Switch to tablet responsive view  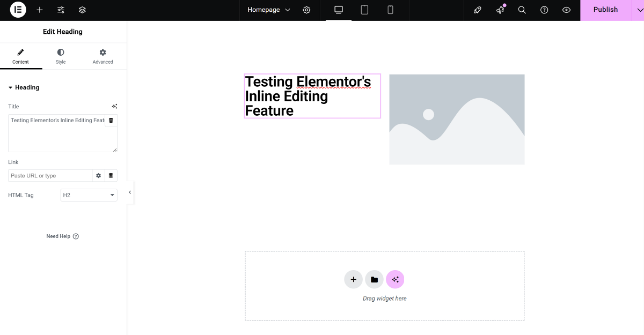pos(364,10)
